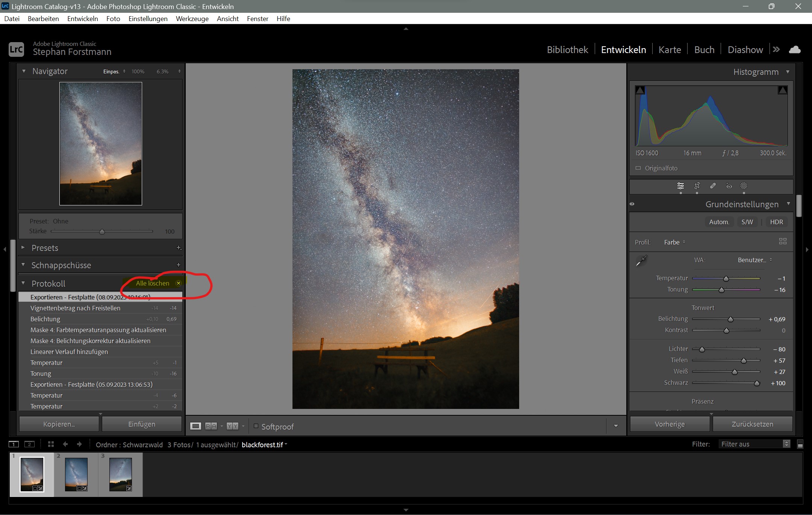This screenshot has width=812, height=515.
Task: Switch to before/after YY view
Action: pyautogui.click(x=232, y=426)
